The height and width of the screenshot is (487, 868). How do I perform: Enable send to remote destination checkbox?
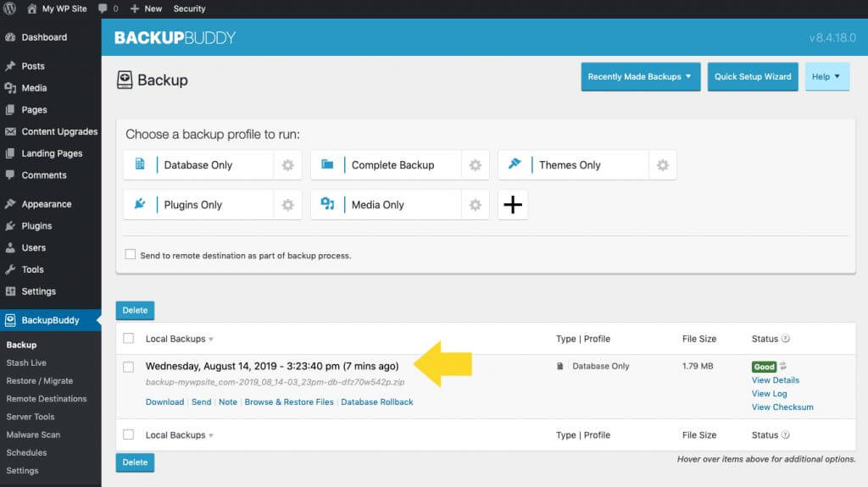tap(130, 255)
